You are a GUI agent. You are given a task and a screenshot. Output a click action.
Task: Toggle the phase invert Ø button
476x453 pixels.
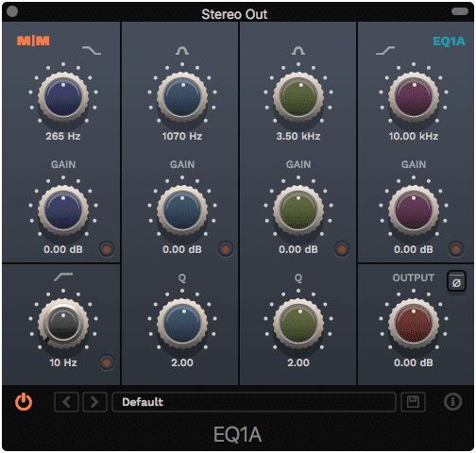(456, 282)
